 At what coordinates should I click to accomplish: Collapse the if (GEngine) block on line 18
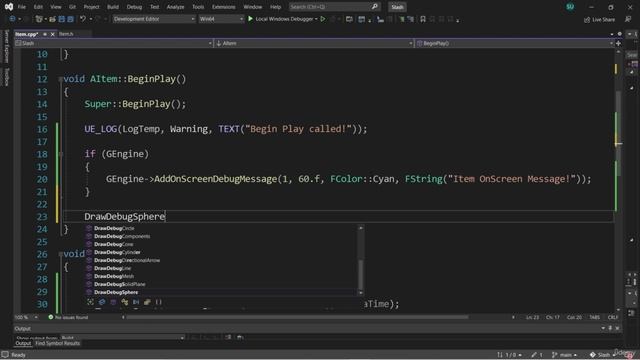[x=60, y=154]
